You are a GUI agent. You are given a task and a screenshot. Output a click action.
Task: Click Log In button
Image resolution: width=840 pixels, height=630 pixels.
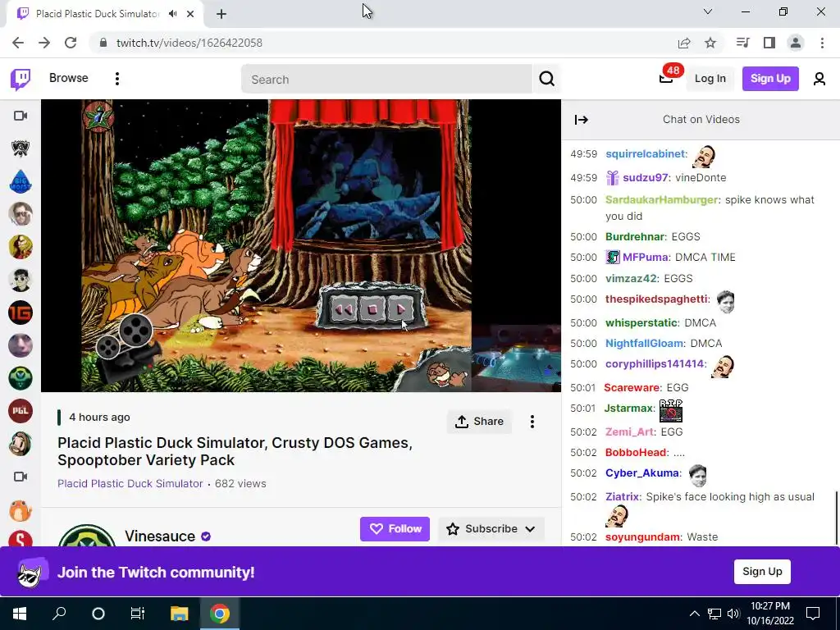pos(710,79)
